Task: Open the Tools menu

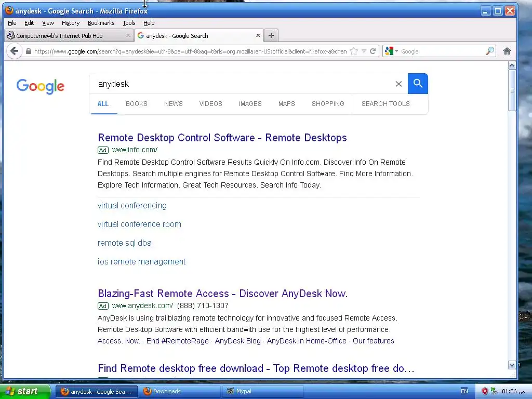Action: tap(129, 23)
